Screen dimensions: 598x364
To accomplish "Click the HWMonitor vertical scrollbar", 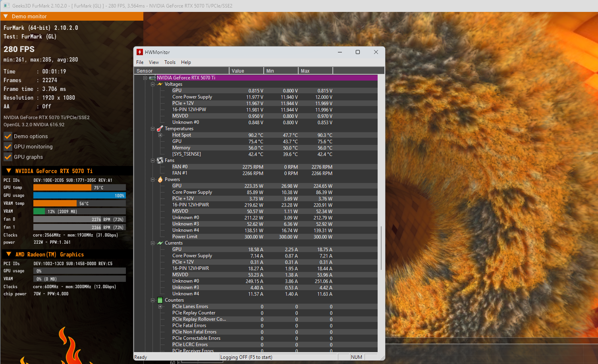I will point(381,248).
